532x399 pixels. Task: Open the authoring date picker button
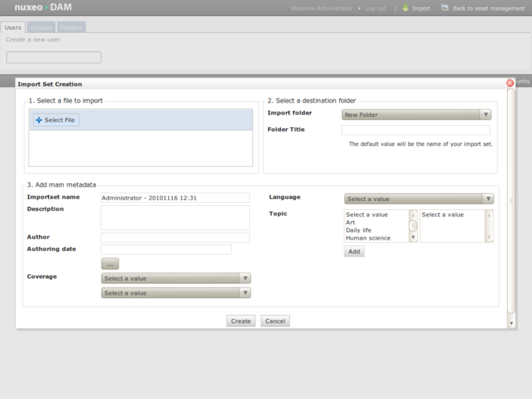coord(110,263)
